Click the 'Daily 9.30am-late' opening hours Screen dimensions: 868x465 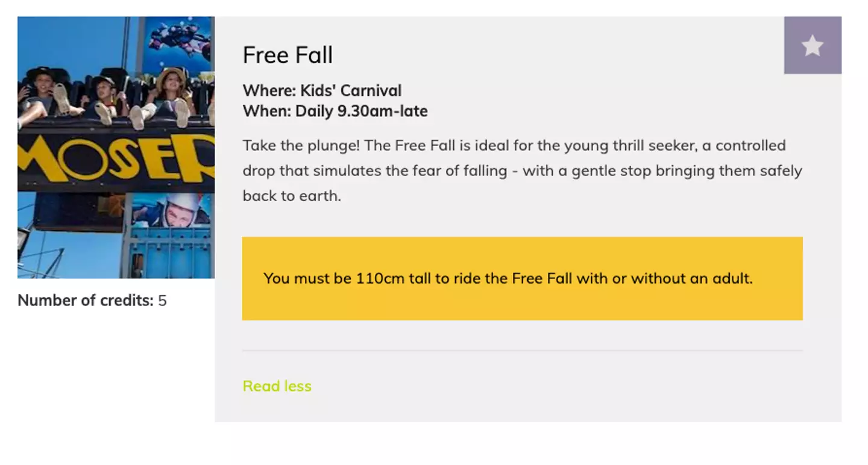[x=361, y=111]
